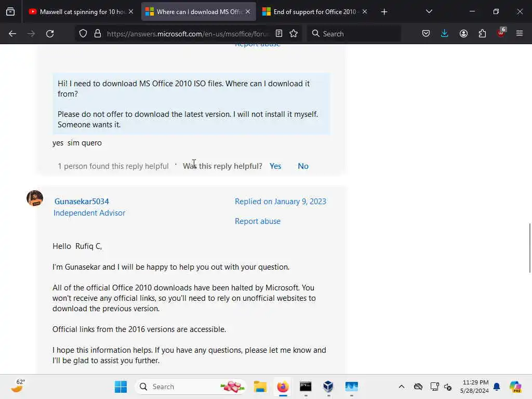
Task: Close the End of support for Office 2010 tab
Action: tap(365, 12)
